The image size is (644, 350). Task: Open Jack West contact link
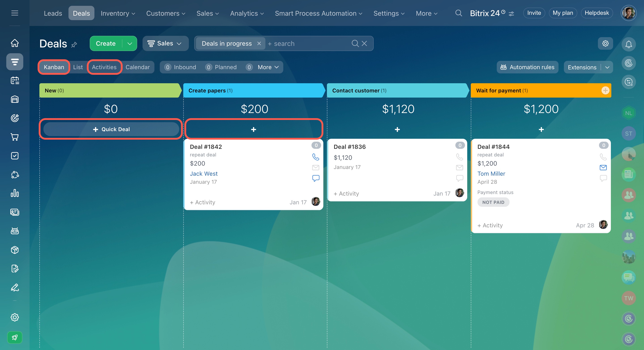[x=203, y=173]
